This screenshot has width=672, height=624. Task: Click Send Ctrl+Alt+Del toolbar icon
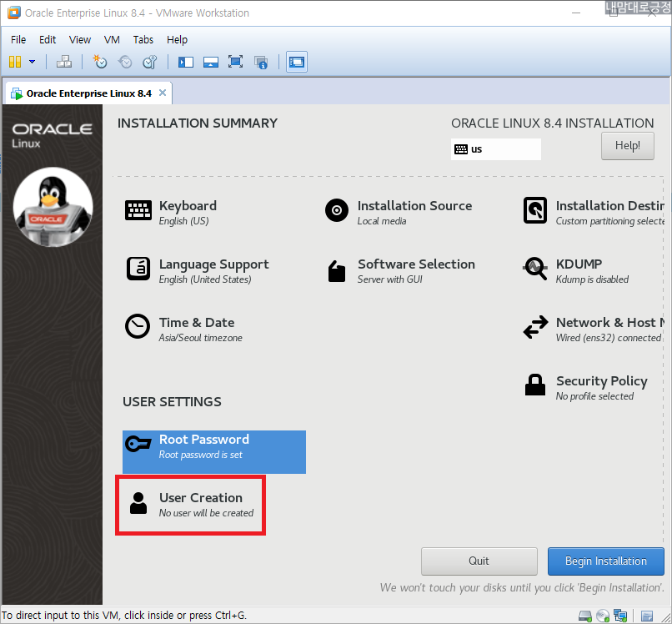pyautogui.click(x=64, y=62)
